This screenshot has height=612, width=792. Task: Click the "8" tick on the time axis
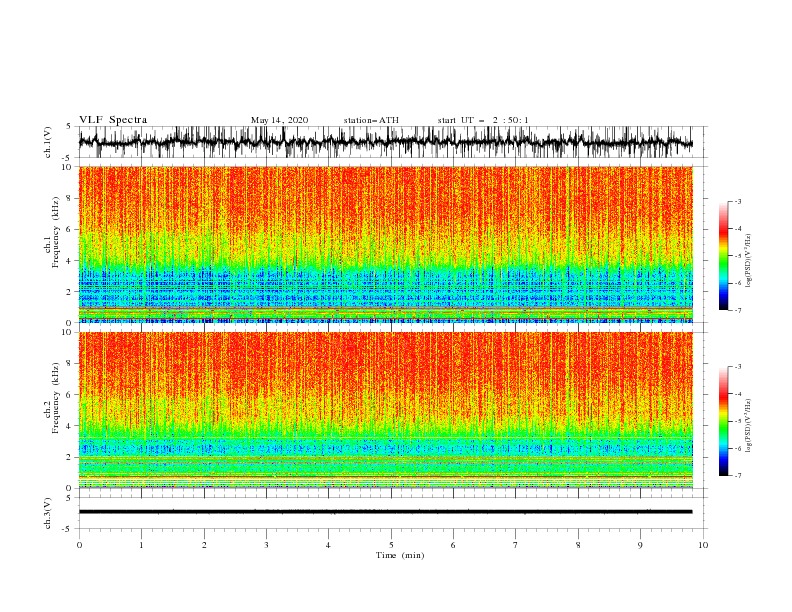[578, 545]
